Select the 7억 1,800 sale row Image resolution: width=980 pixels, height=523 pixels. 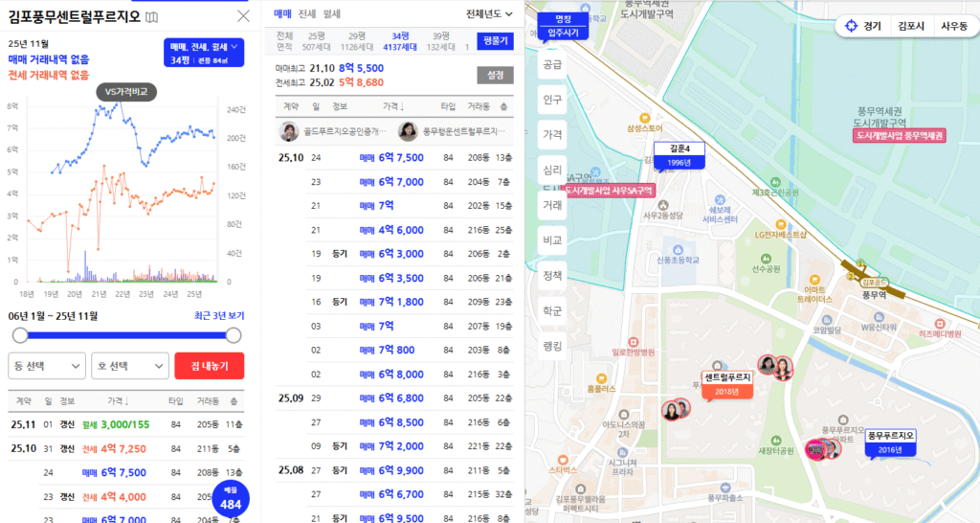tap(394, 302)
